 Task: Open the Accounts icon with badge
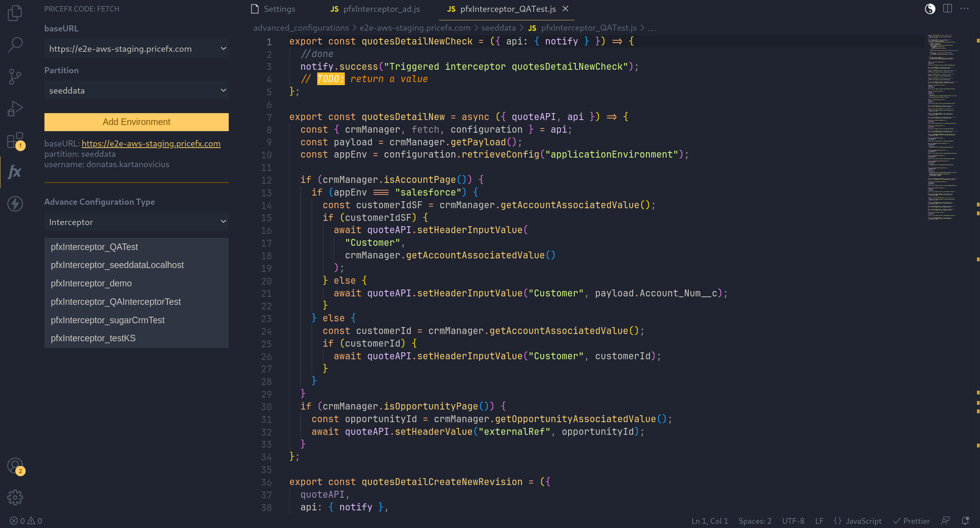pos(15,466)
